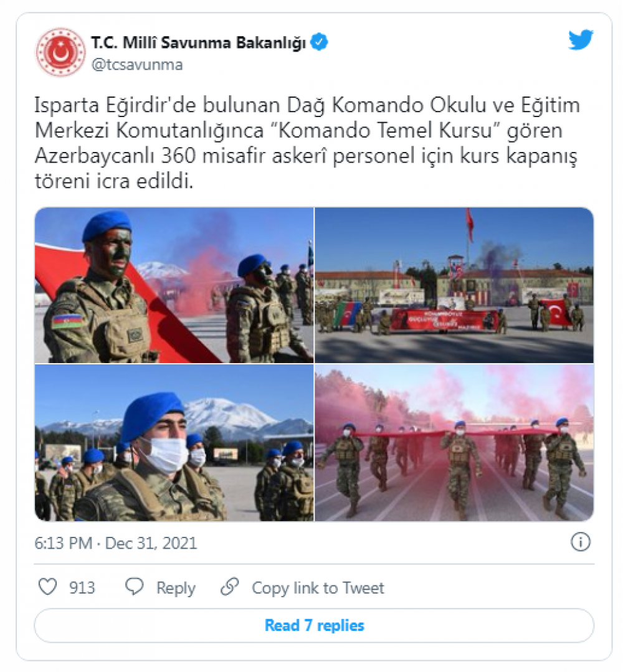Click the Reply text label

point(176,587)
